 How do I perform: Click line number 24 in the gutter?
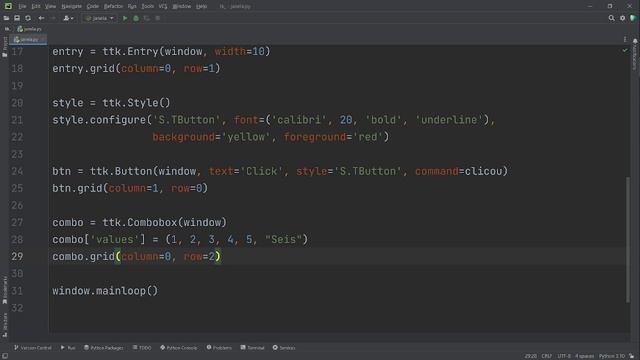17,171
